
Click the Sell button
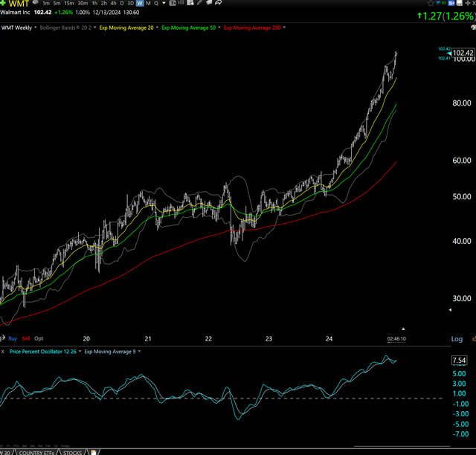(26, 338)
